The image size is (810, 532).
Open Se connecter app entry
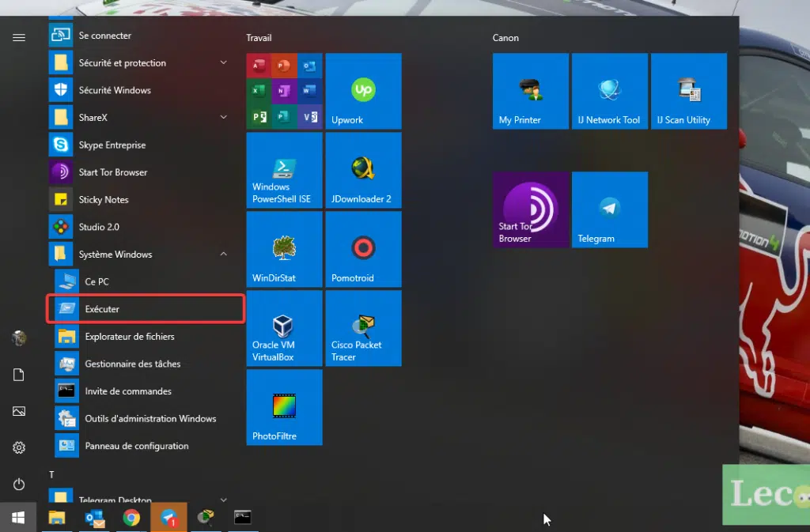[141, 36]
